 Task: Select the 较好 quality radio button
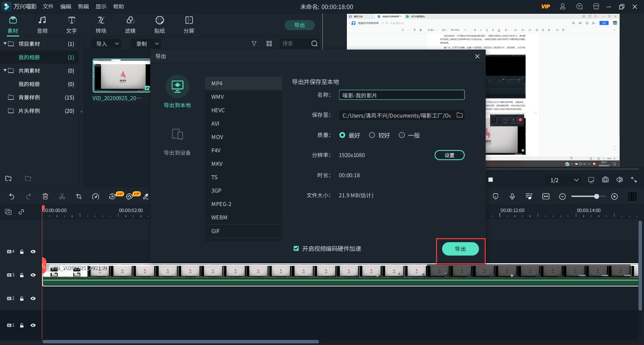(372, 135)
